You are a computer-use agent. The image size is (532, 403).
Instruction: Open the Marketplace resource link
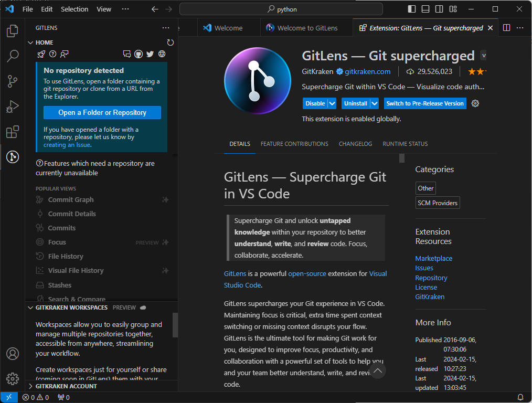[x=433, y=259]
